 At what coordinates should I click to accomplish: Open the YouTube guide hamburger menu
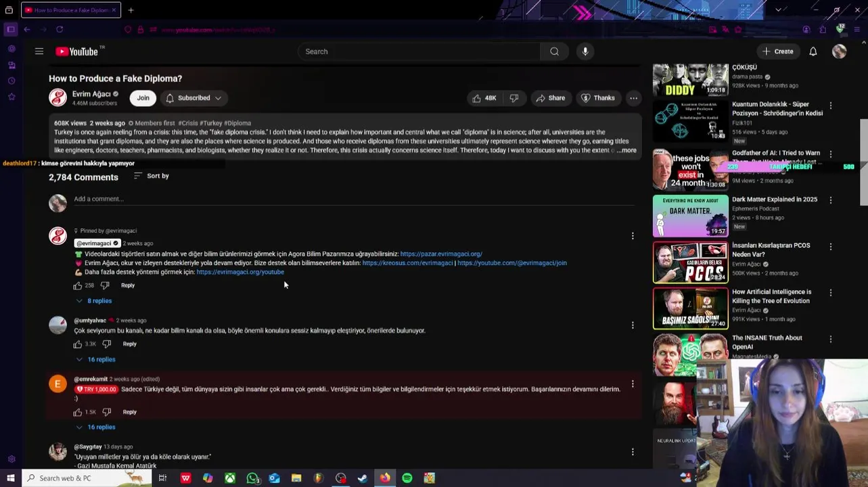click(39, 51)
